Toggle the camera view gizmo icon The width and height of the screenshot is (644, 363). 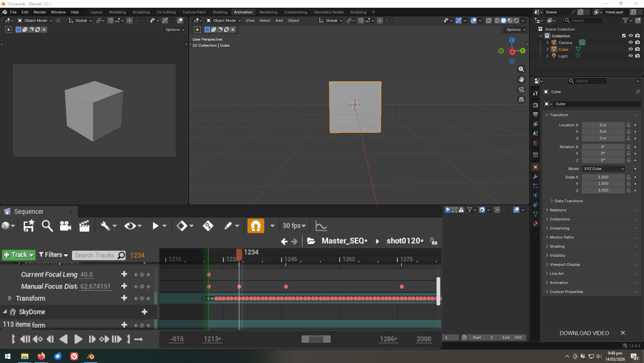(521, 89)
